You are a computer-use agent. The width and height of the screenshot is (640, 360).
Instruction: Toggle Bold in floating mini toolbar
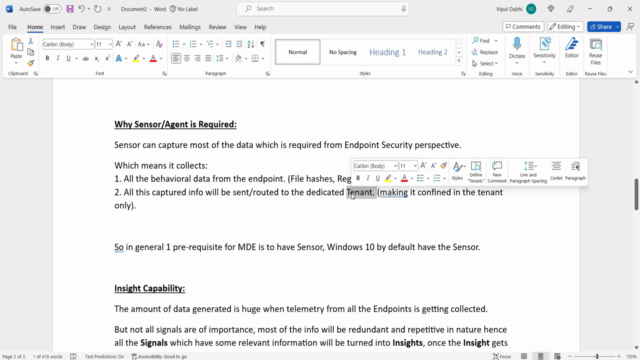click(x=358, y=178)
